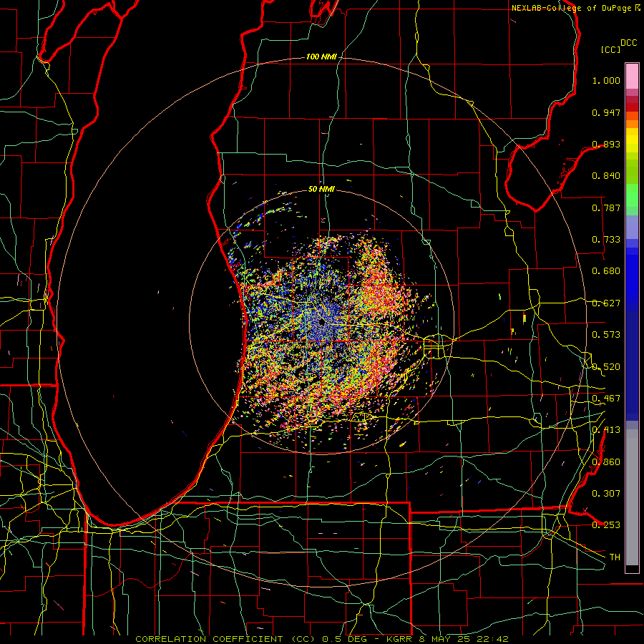Click the 0.467 legend value
644x644 pixels.
606,399
